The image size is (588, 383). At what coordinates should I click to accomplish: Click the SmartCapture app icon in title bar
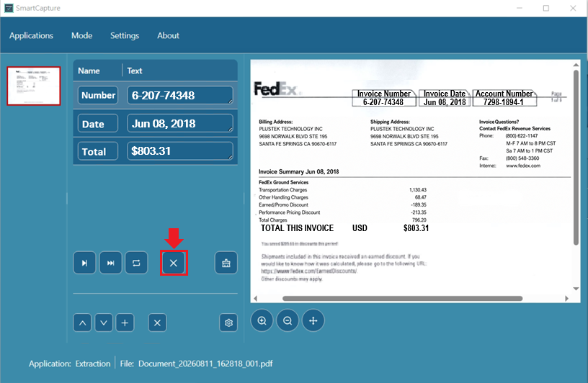pyautogui.click(x=9, y=8)
